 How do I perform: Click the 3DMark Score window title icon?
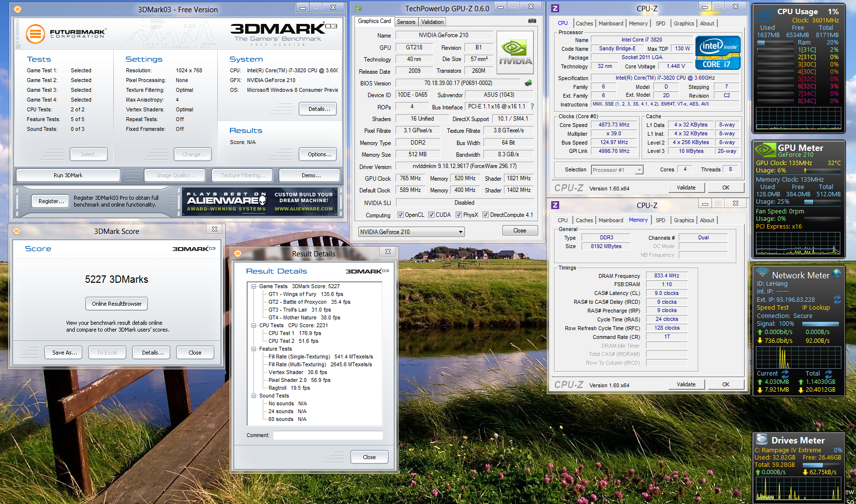pos(16,231)
